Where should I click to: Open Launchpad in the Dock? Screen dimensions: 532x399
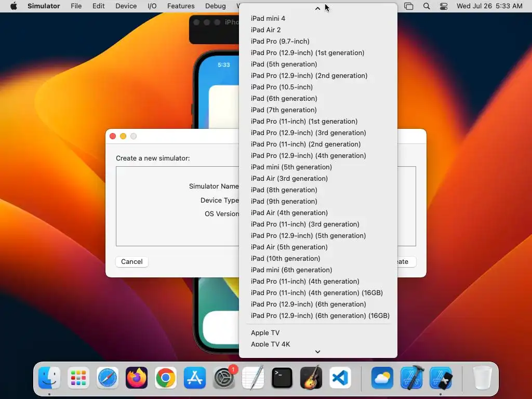(78, 378)
